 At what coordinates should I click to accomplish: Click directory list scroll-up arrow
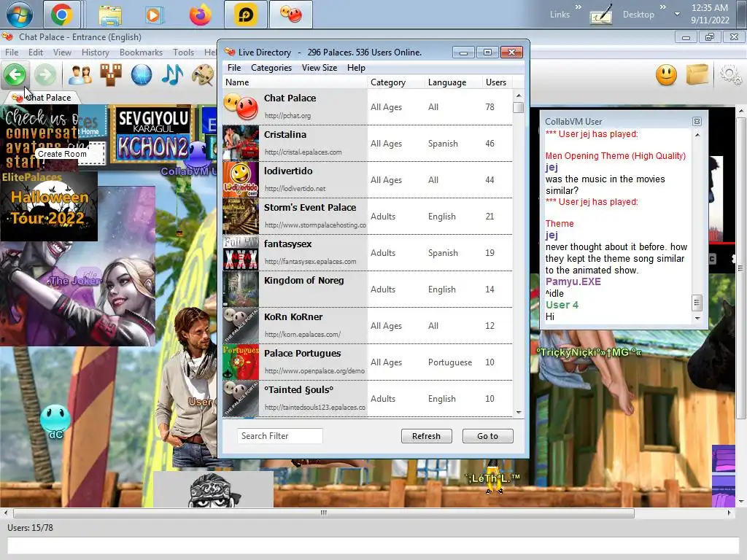pyautogui.click(x=519, y=96)
